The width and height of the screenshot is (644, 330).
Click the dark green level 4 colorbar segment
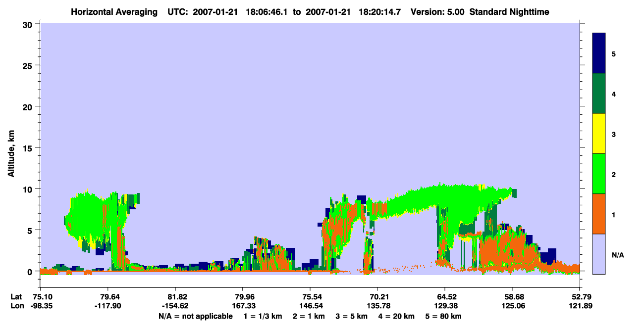point(599,94)
